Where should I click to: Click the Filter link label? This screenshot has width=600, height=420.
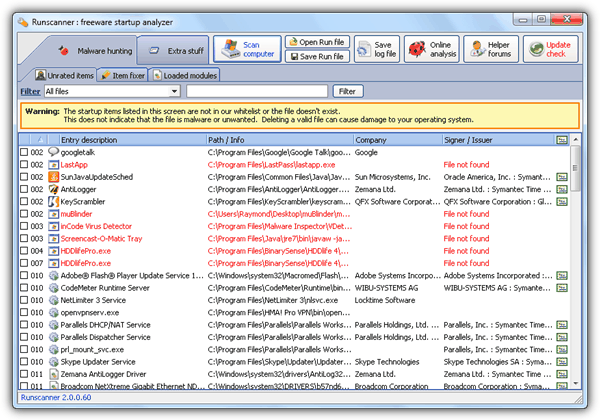pos(30,91)
